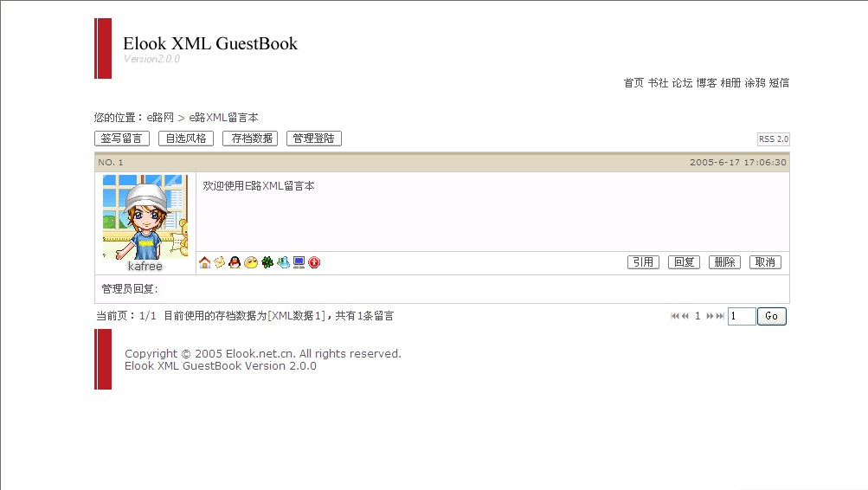868x490 pixels.
Task: Click the Elook XML GuestBook title
Action: coord(210,43)
